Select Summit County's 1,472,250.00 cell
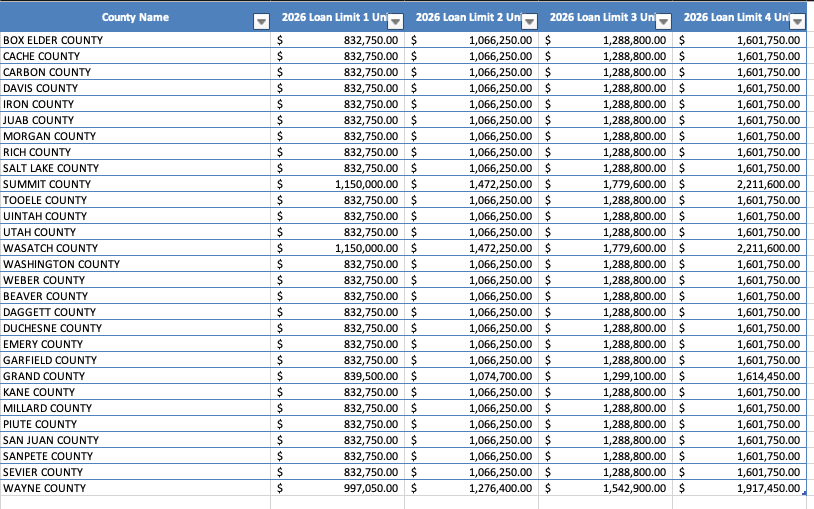The height and width of the screenshot is (509, 814). coord(503,184)
